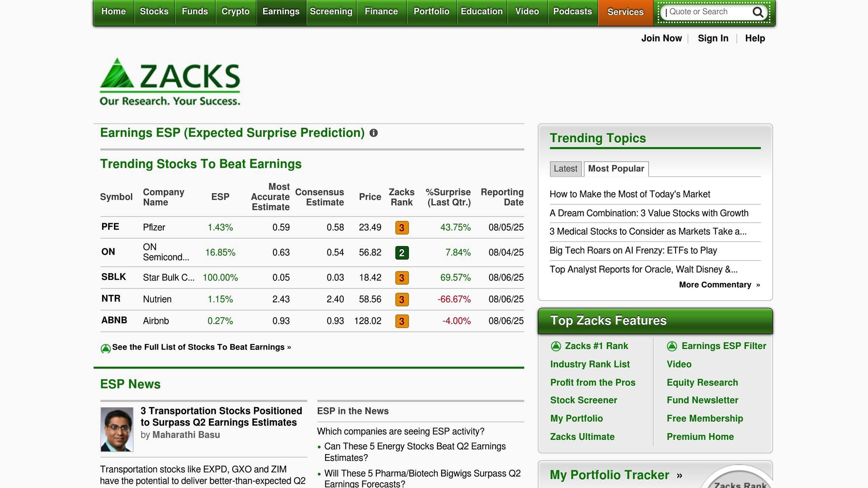Click the Zacks logo
The height and width of the screenshot is (488, 868).
(170, 81)
